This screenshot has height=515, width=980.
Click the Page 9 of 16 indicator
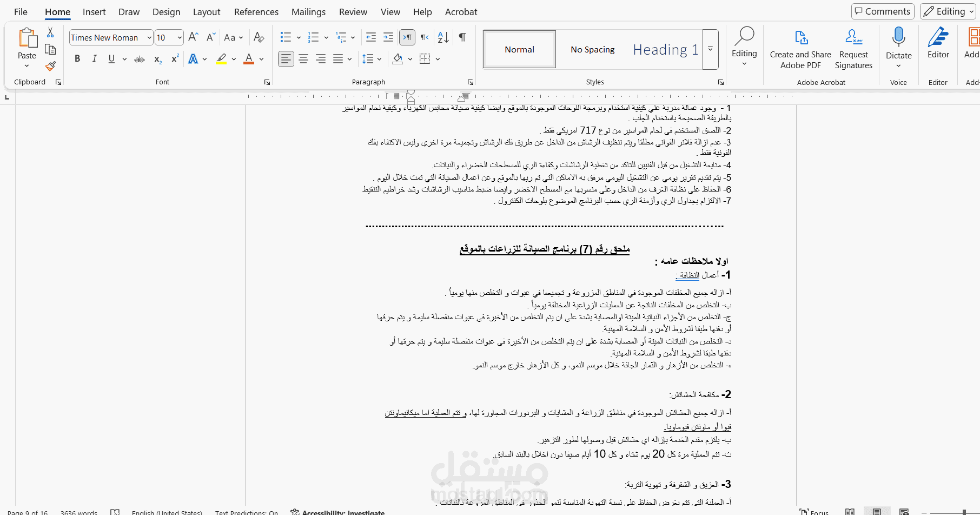(28, 512)
